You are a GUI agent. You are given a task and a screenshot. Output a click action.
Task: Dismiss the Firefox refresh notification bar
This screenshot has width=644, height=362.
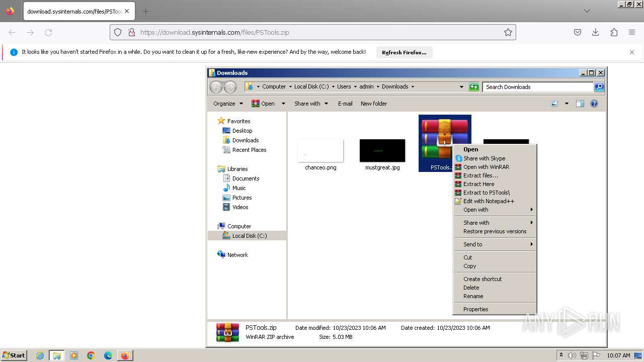coord(632,52)
